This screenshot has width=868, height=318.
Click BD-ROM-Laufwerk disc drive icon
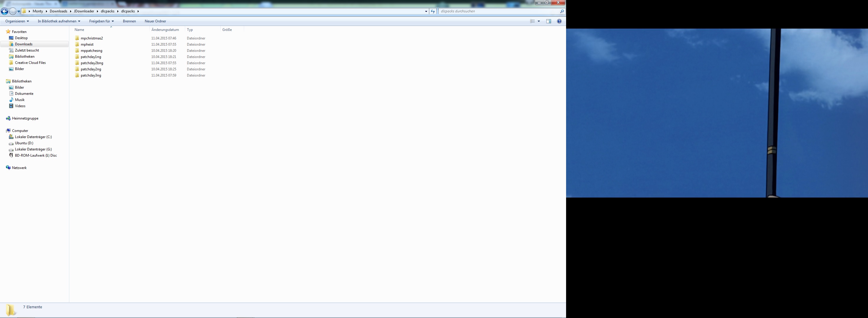tap(11, 155)
